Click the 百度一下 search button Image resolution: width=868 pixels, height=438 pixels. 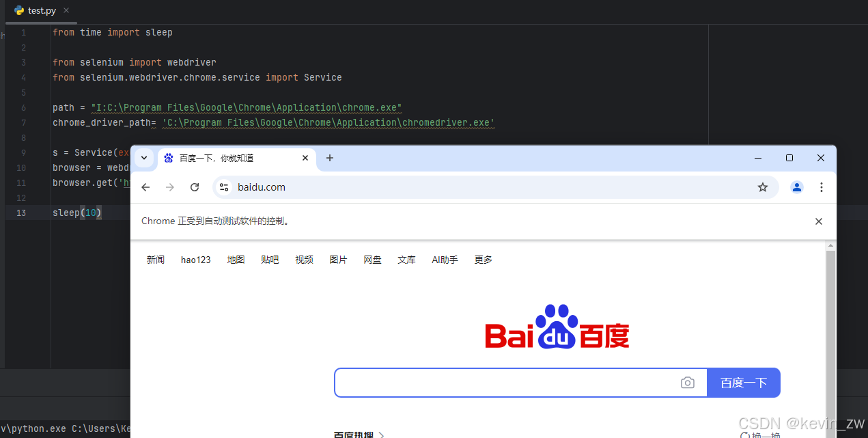click(744, 383)
